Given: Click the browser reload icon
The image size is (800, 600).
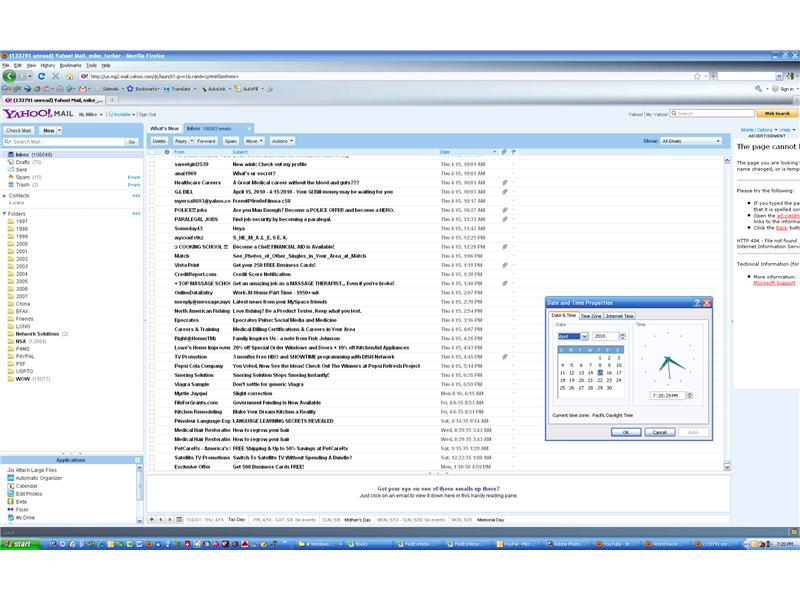Looking at the screenshot, I should (41, 76).
